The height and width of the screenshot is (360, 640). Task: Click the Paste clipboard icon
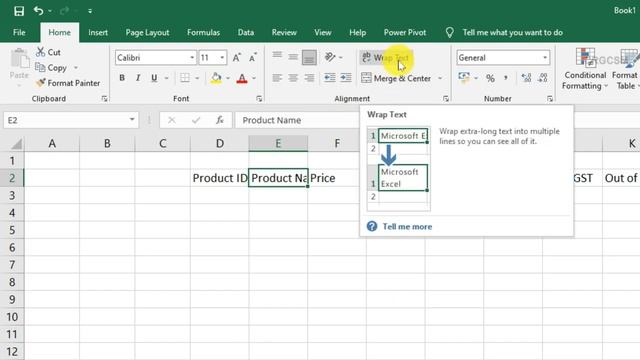point(19,59)
